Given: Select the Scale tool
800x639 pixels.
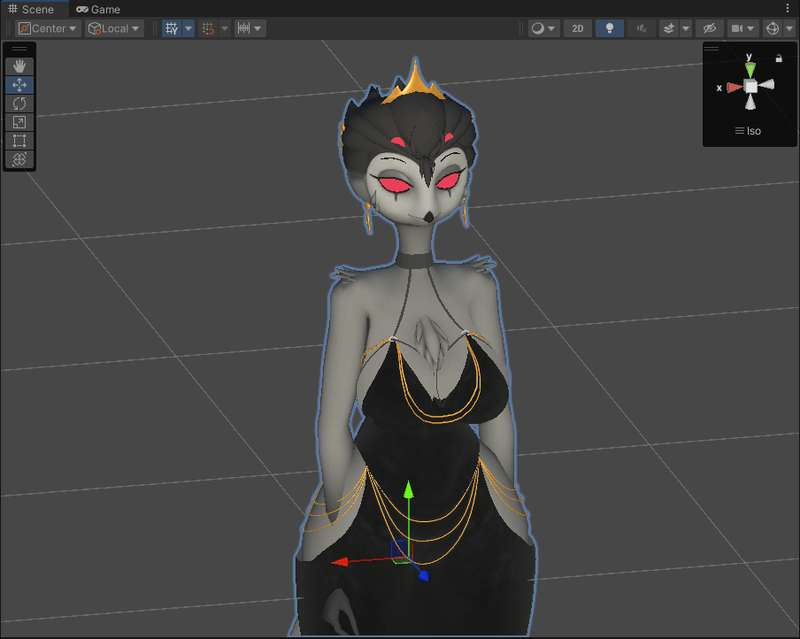Looking at the screenshot, I should coord(19,122).
